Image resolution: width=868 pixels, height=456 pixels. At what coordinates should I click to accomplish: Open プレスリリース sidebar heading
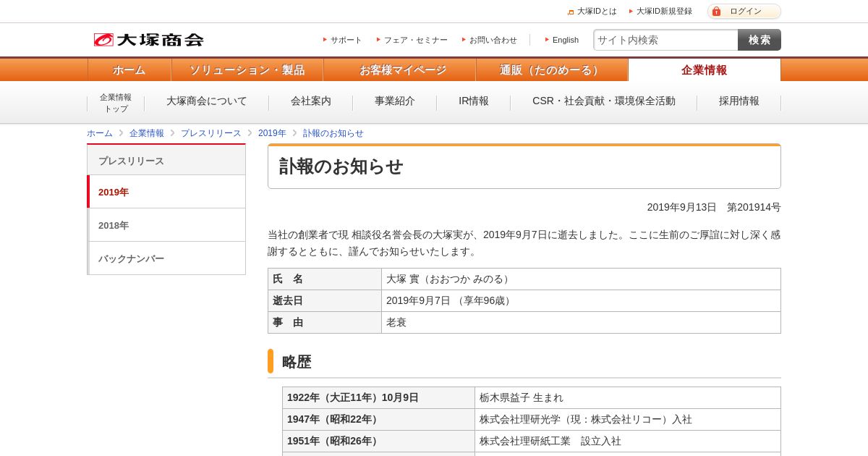pos(166,161)
